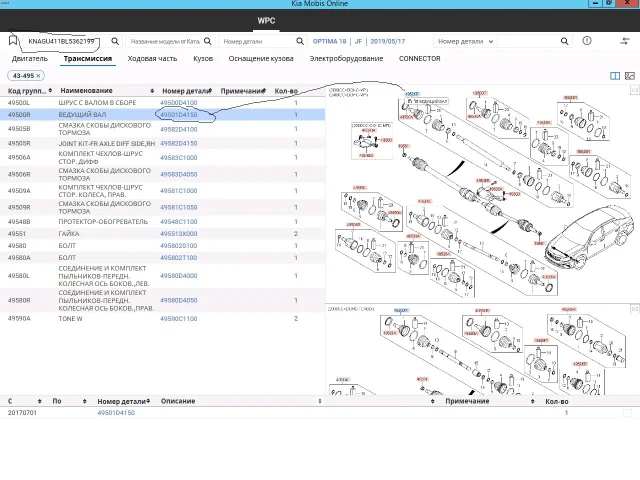640x480 pixels.
Task: Open part number link 49500D4100
Action: [x=179, y=103]
